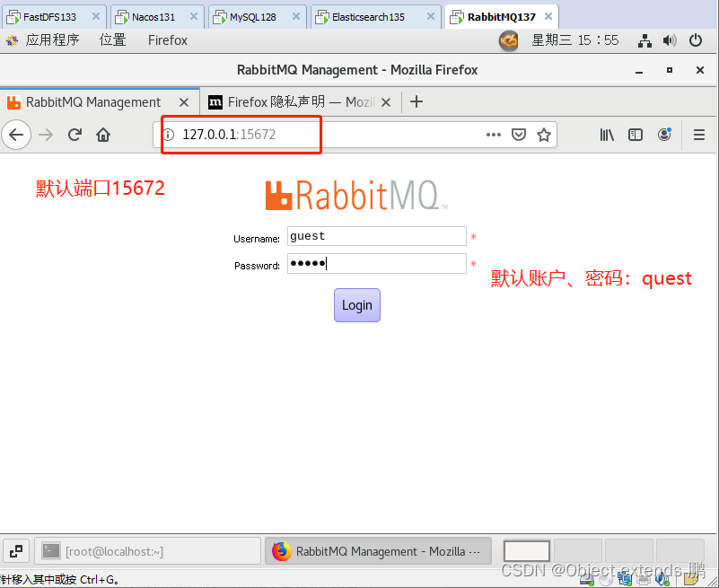Save page to Pocket

(519, 135)
